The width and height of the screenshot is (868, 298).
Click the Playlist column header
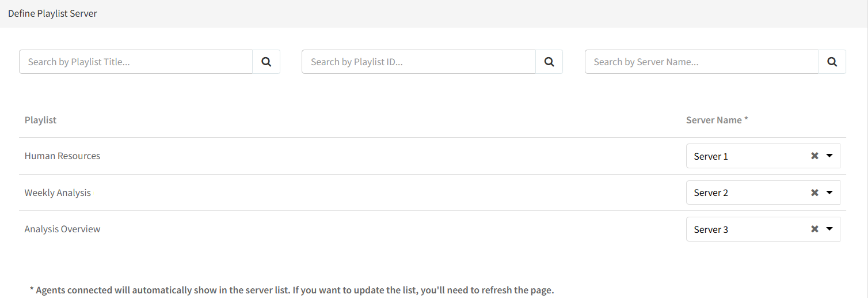(40, 120)
